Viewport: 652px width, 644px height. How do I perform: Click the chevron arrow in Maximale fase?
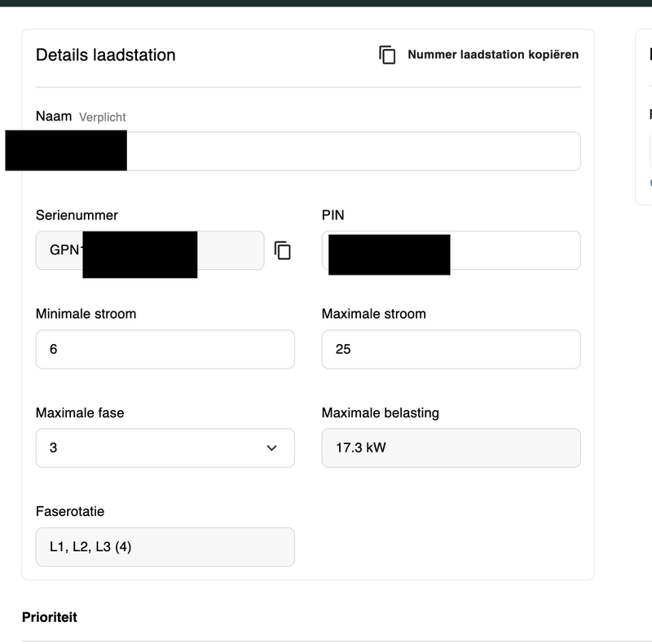(271, 448)
